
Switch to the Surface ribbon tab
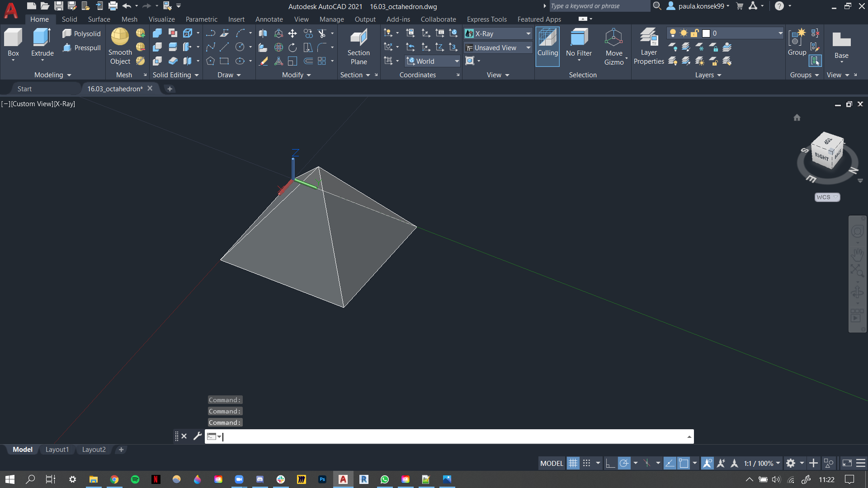pos(99,19)
